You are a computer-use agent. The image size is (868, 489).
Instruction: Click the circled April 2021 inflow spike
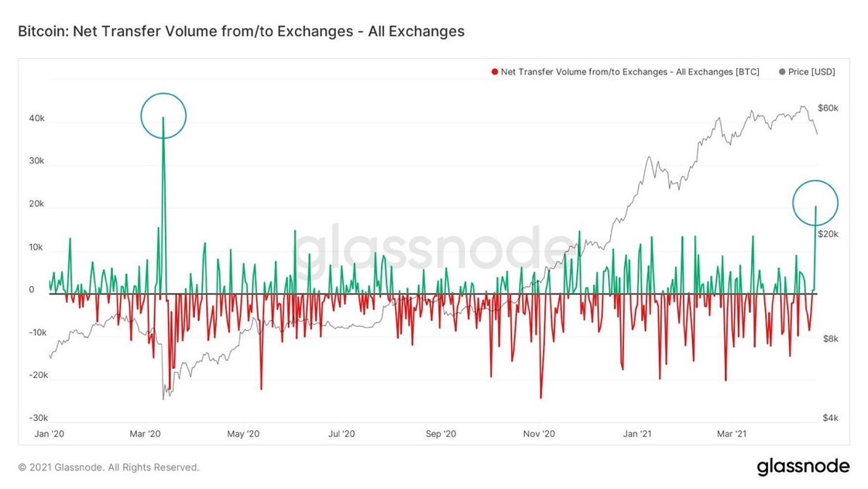(816, 205)
